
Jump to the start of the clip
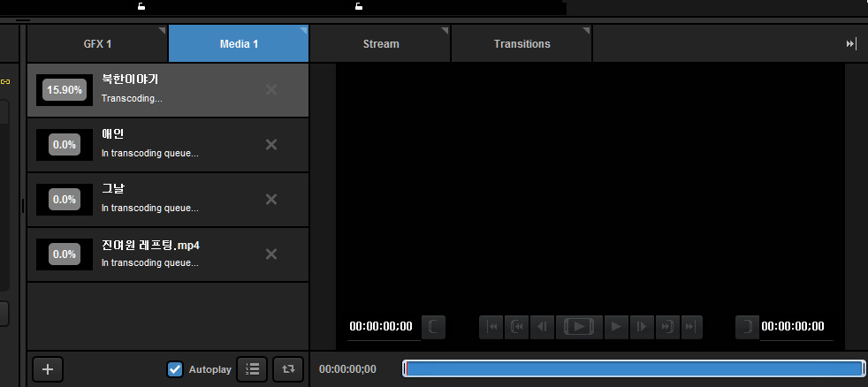click(x=491, y=327)
